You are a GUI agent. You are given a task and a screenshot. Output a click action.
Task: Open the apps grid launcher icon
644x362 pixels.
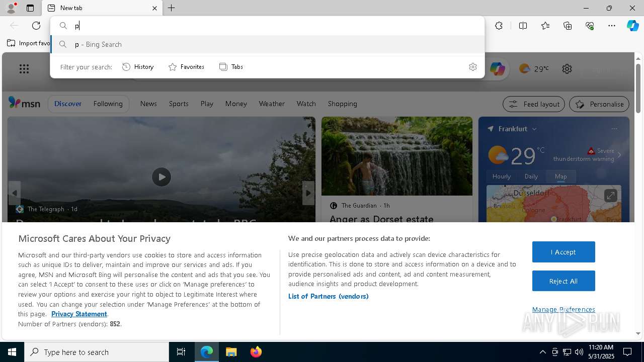tap(24, 69)
